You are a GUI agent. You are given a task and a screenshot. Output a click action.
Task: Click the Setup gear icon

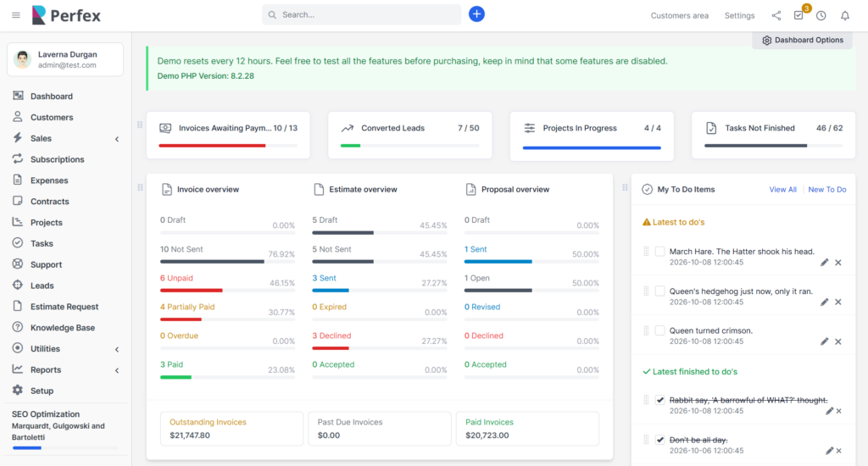18,391
